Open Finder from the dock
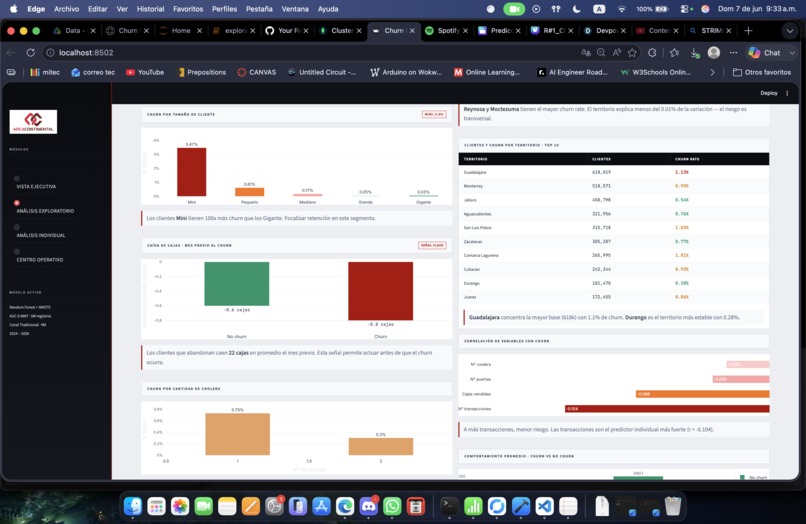The height and width of the screenshot is (524, 806). point(133,507)
